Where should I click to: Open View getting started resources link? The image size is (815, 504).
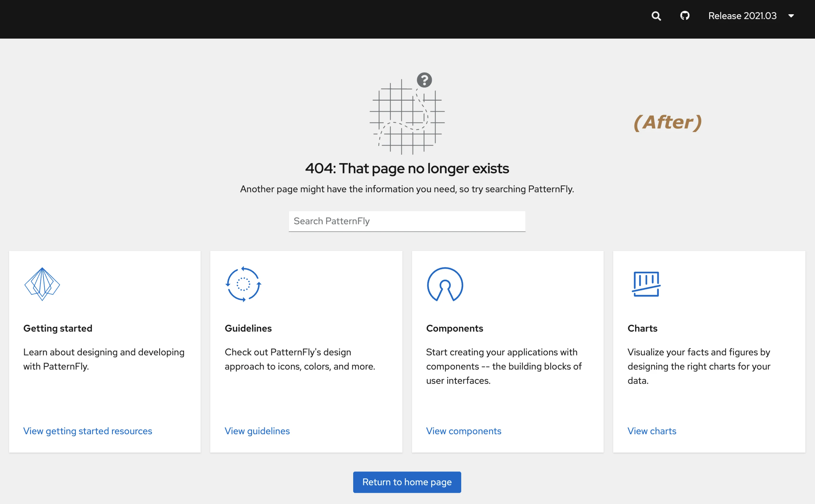[x=88, y=431]
